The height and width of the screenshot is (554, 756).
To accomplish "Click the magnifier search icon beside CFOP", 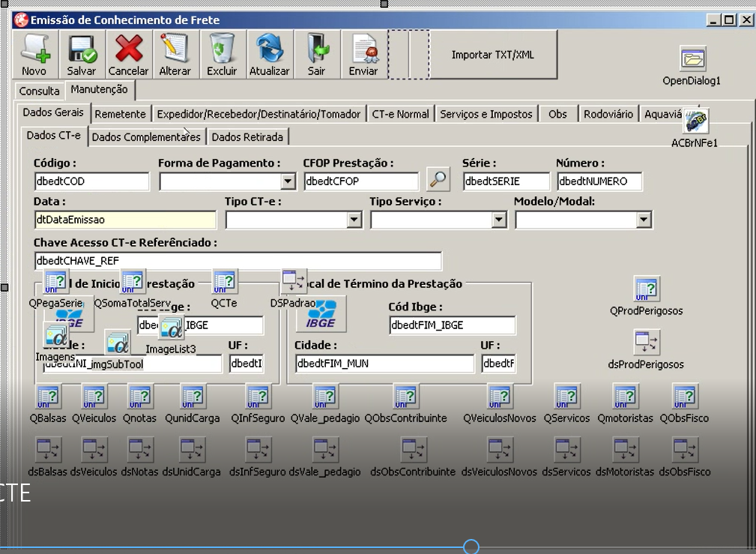I will [438, 179].
